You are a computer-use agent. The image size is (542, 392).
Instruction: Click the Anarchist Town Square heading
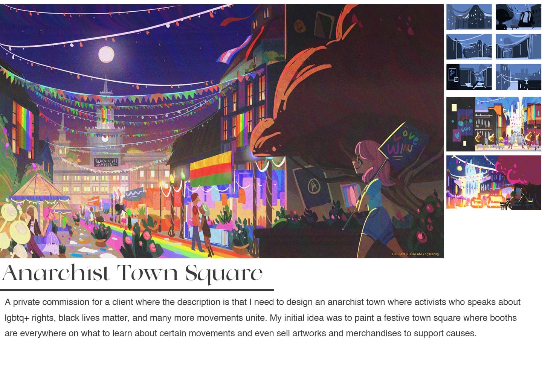click(x=132, y=273)
